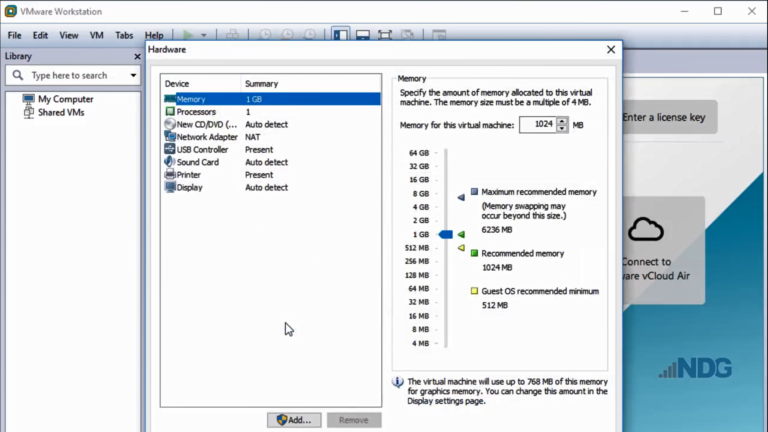Select the Network Adapter device row
Image resolution: width=768 pixels, height=432 pixels.
tap(272, 137)
